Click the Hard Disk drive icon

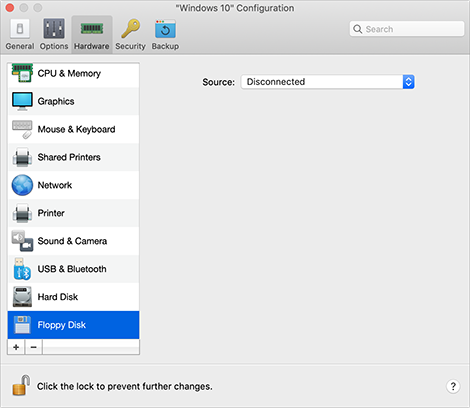(x=22, y=297)
